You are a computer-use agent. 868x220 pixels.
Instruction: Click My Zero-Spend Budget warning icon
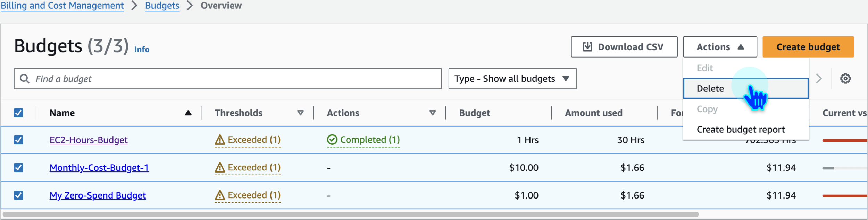pyautogui.click(x=220, y=195)
